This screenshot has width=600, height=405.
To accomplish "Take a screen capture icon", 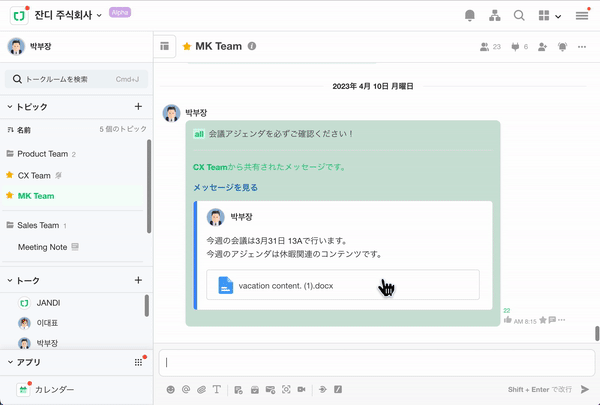I will (286, 390).
